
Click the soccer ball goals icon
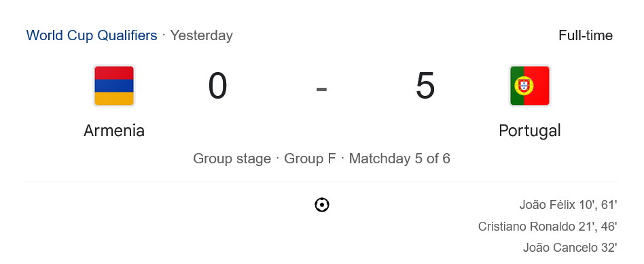click(322, 205)
